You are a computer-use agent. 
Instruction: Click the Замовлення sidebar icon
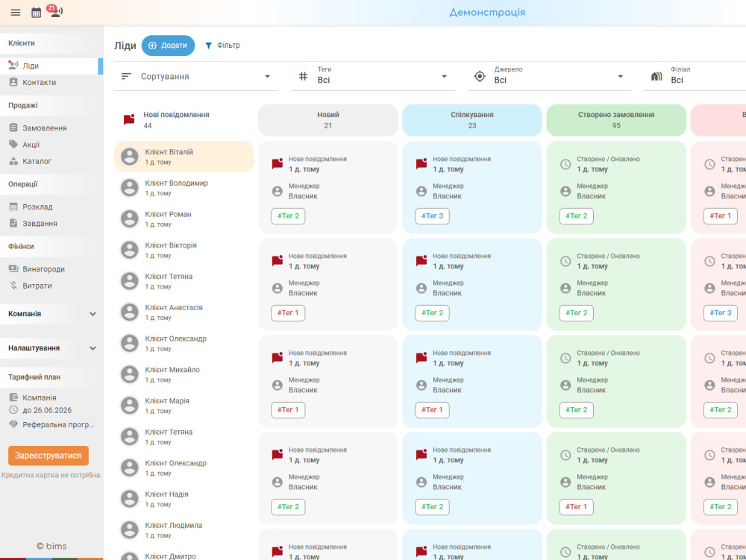coord(13,128)
